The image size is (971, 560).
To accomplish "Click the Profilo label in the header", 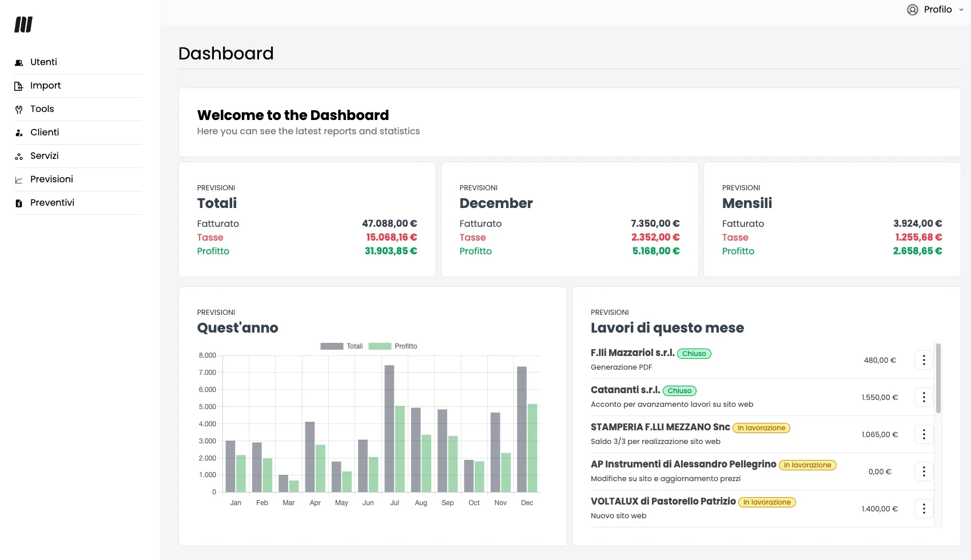I will coord(938,10).
